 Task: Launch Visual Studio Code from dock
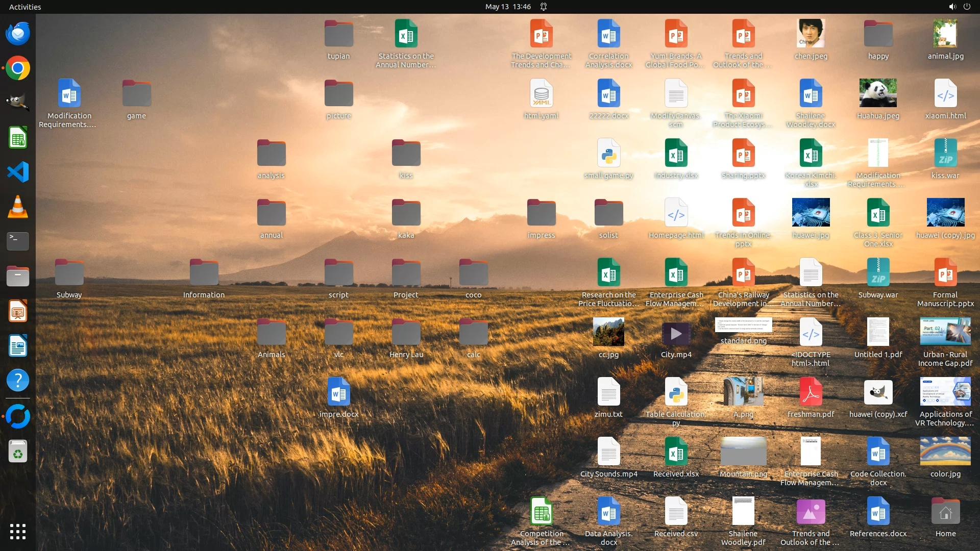[x=18, y=172]
